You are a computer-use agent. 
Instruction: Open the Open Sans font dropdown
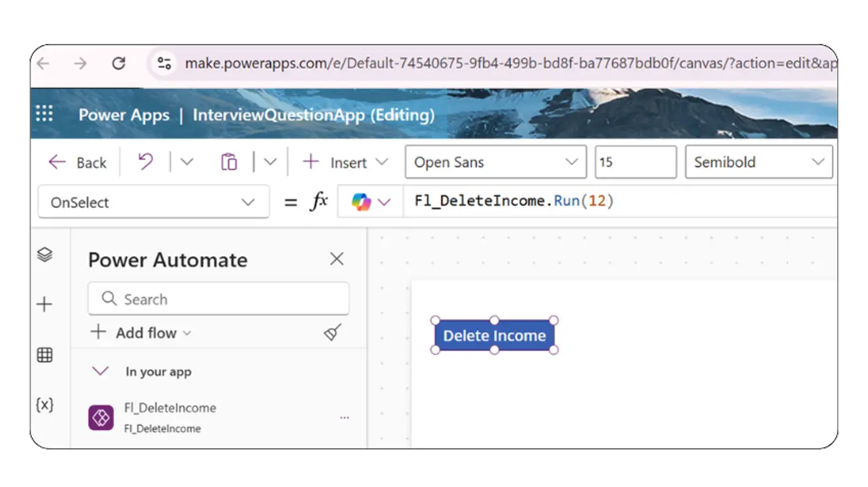(495, 162)
